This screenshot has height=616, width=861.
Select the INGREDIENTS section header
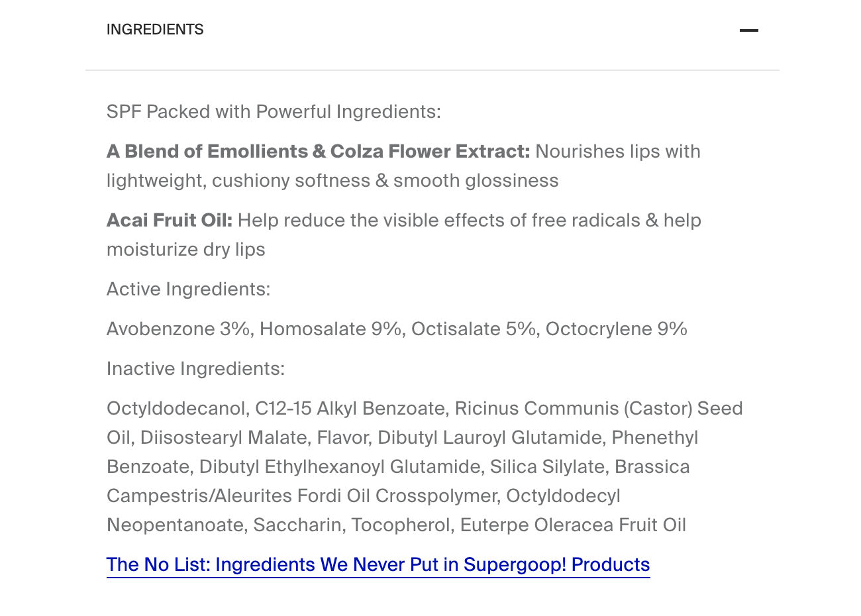[154, 29]
